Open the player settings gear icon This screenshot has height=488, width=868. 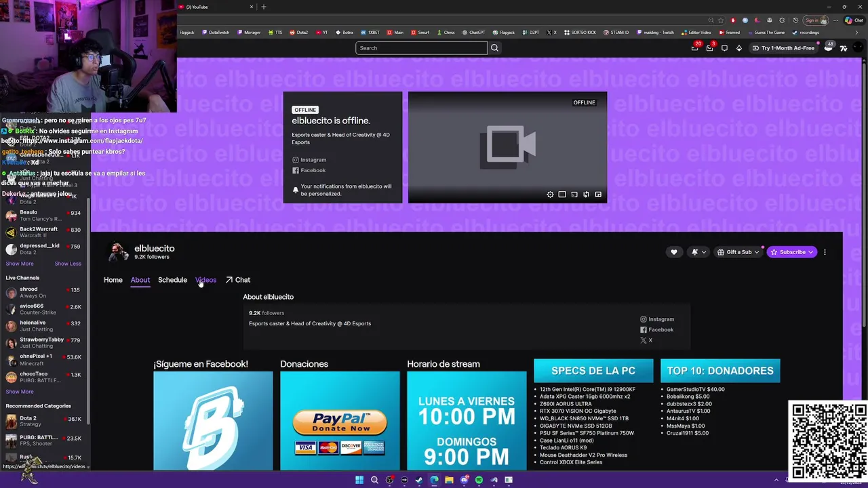(x=550, y=195)
